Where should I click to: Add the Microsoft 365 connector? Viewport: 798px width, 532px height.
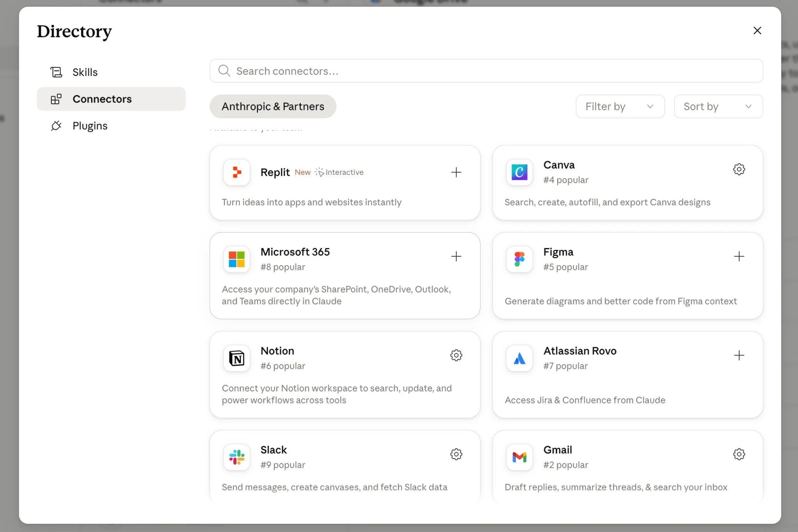(456, 256)
